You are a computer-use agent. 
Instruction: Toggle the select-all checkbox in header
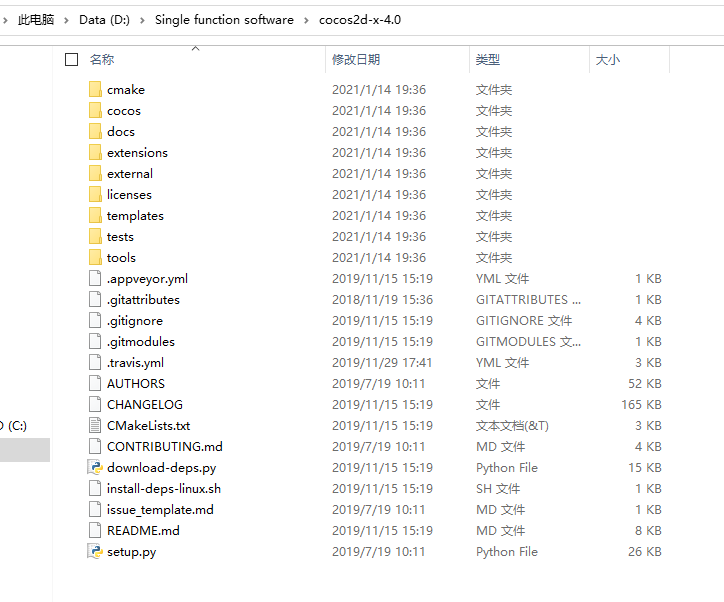(72, 60)
